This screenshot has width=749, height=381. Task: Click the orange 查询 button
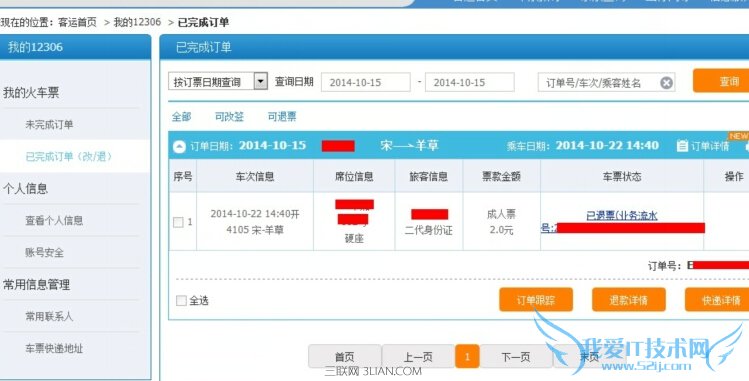click(721, 81)
